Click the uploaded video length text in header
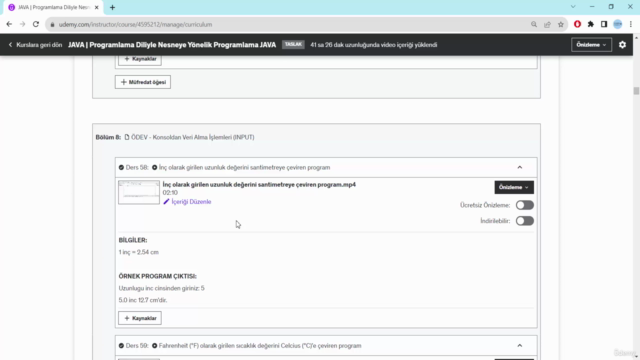Viewport: 640px width, 360px height. pos(373,45)
